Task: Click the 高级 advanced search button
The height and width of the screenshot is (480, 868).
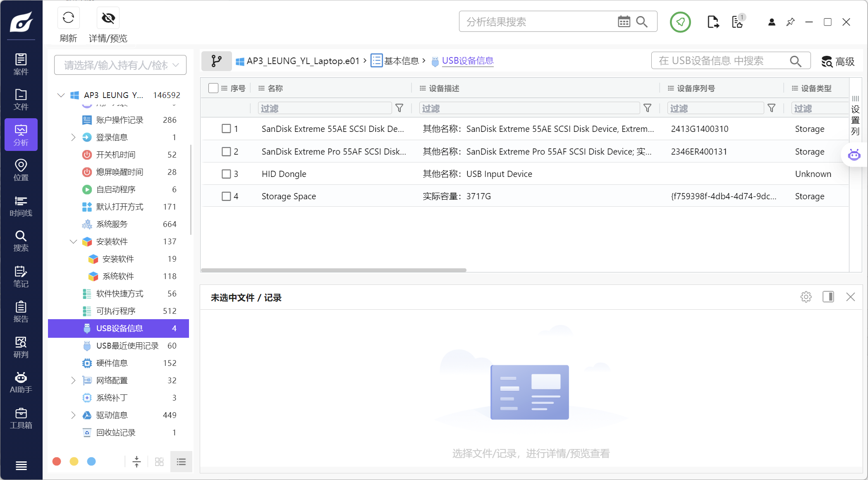Action: click(838, 62)
